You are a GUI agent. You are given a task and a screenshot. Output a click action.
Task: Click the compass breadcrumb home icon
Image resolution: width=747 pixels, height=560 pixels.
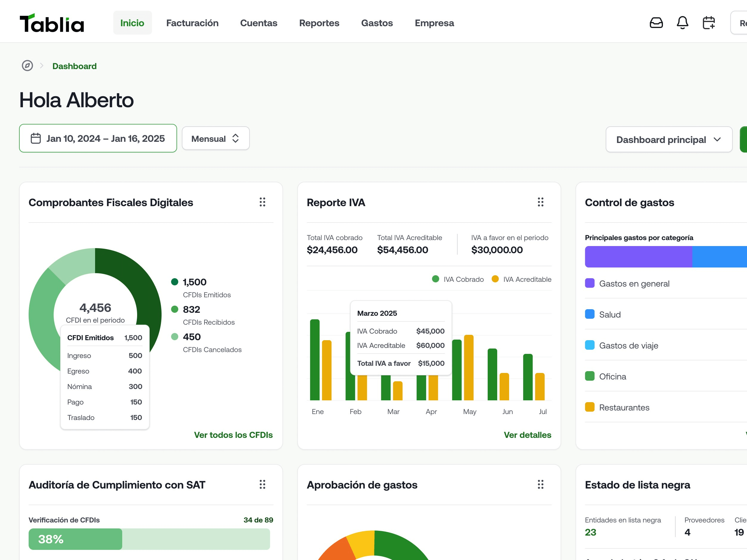(x=27, y=66)
